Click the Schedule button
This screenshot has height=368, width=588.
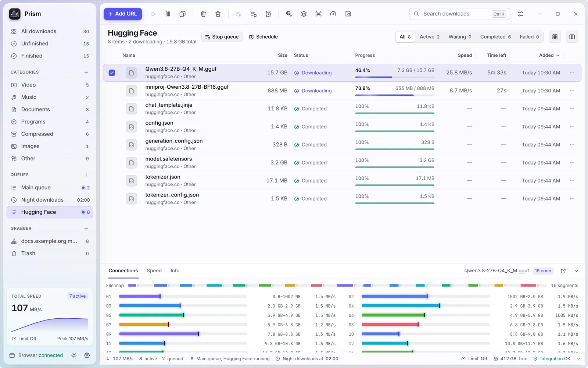[263, 37]
